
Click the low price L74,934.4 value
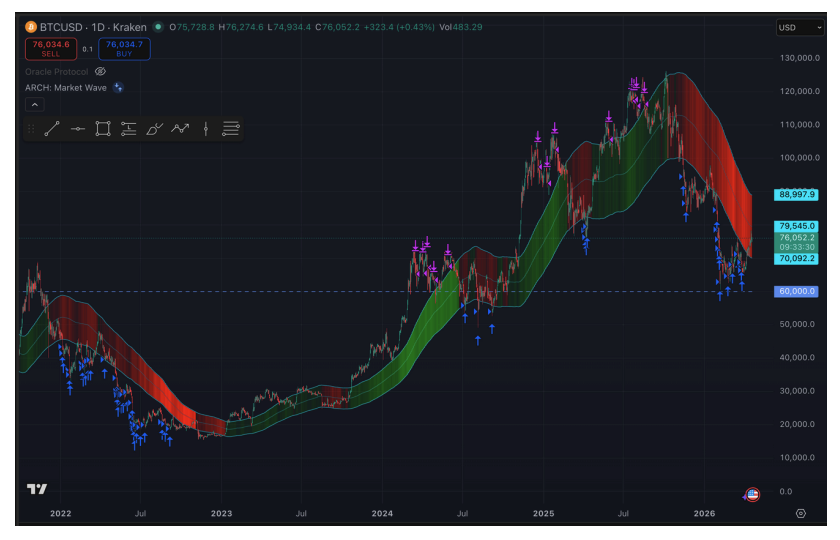[x=289, y=27]
